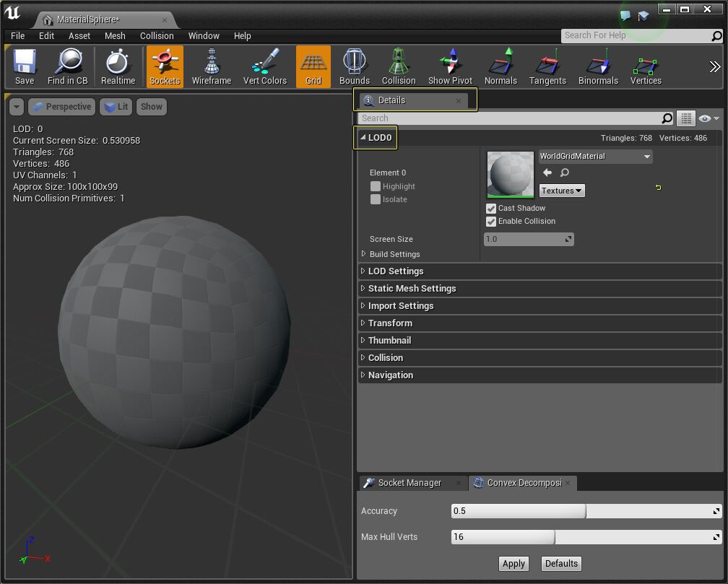Click the material preview thumbnail
This screenshot has height=584, width=728.
click(x=510, y=173)
